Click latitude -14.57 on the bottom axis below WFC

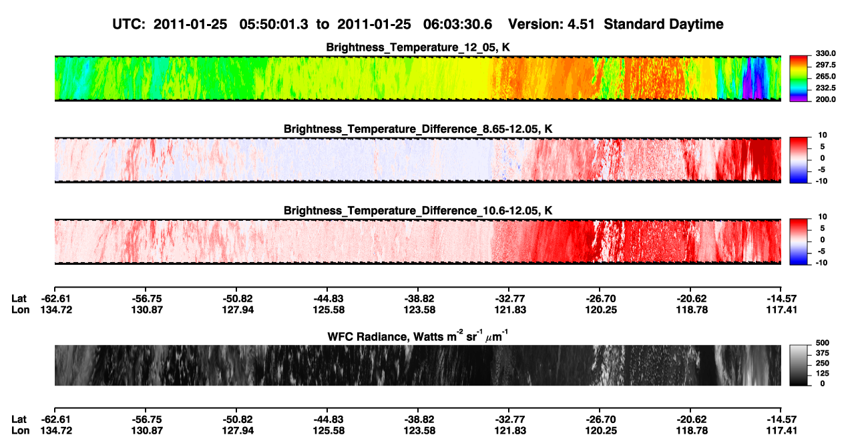[782, 419]
